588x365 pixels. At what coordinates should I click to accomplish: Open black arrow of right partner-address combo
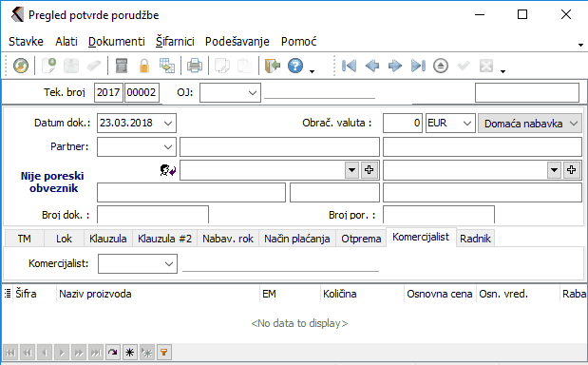pyautogui.click(x=554, y=170)
